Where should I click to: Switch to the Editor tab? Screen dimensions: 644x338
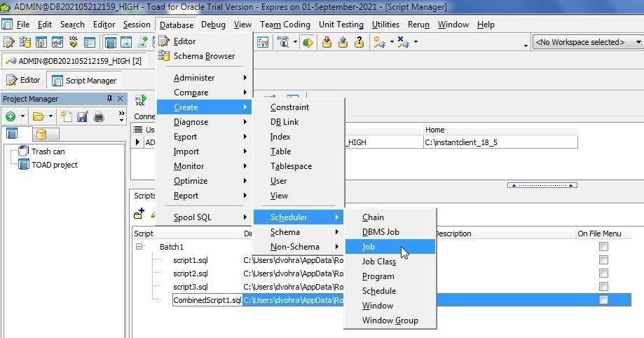tap(24, 80)
